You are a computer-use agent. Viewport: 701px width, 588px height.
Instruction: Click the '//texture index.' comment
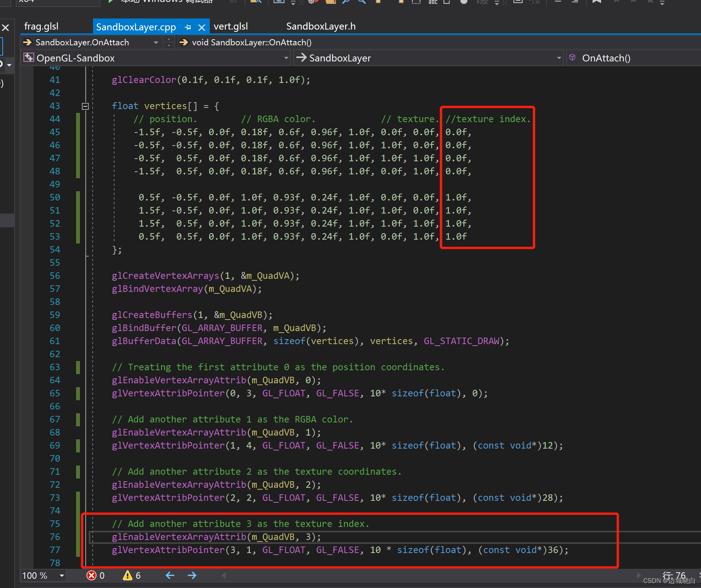click(488, 119)
